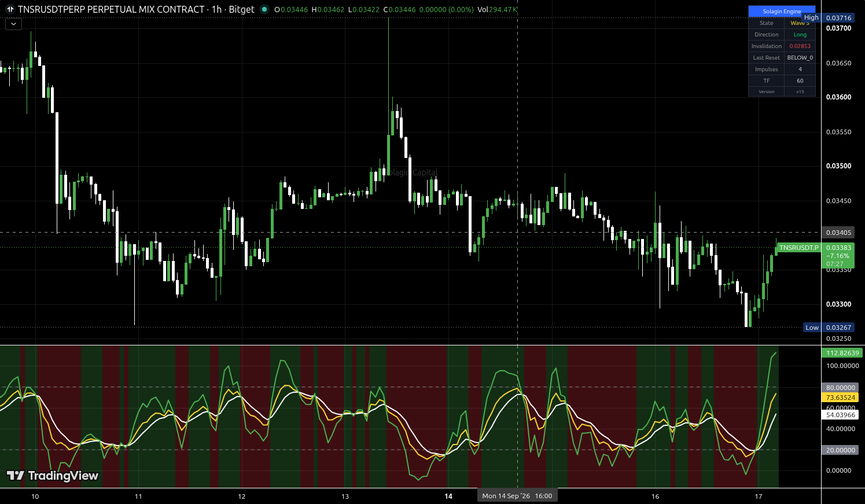Click the green TNSRUSDT.P last price label

tap(799, 248)
